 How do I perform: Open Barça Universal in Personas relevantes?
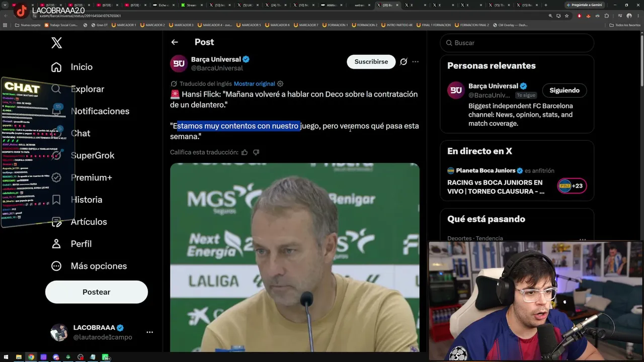click(x=493, y=86)
